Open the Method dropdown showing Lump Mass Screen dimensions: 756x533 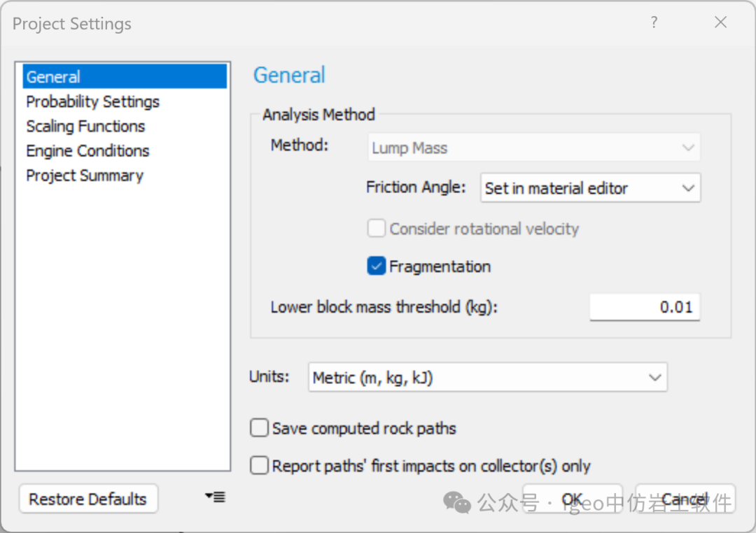coord(534,148)
